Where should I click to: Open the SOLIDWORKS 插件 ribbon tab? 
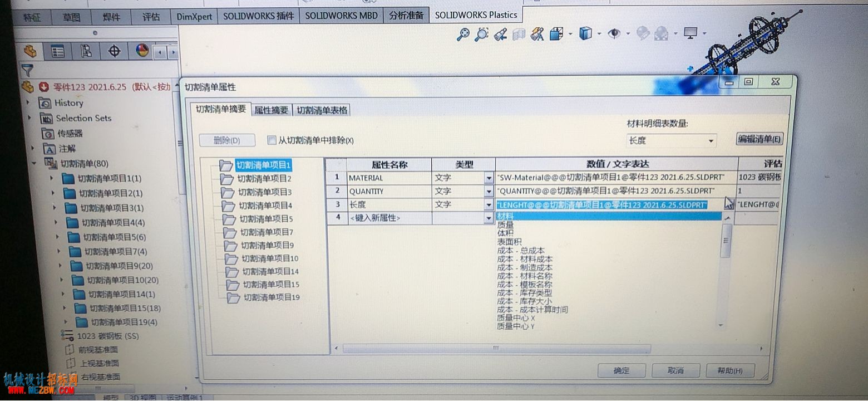point(258,16)
